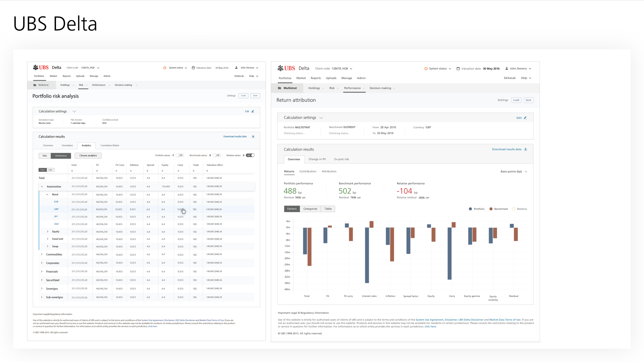Click the Multistrat folder icon in Return attribution view
Viewport: 644px width, 362px height.
[279, 88]
